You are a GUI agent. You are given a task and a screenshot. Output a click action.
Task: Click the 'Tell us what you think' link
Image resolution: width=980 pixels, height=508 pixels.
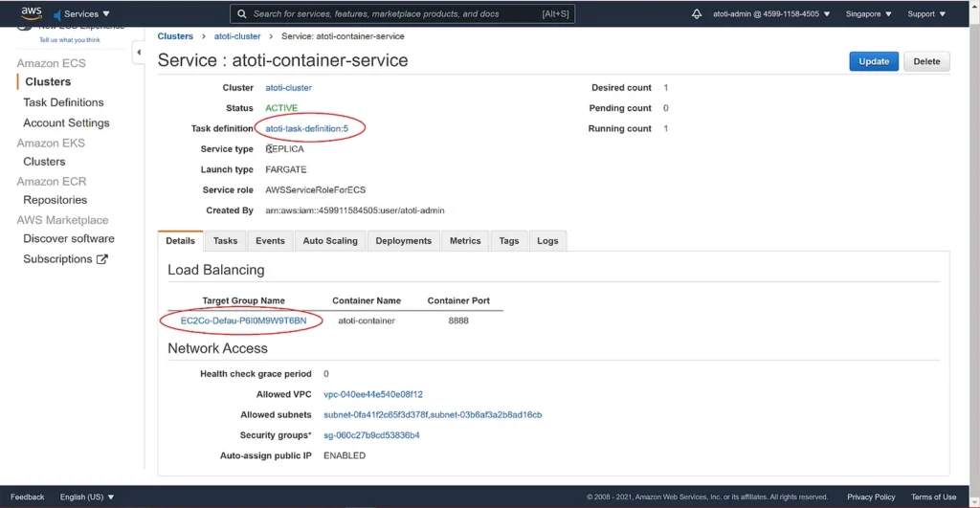coord(69,40)
